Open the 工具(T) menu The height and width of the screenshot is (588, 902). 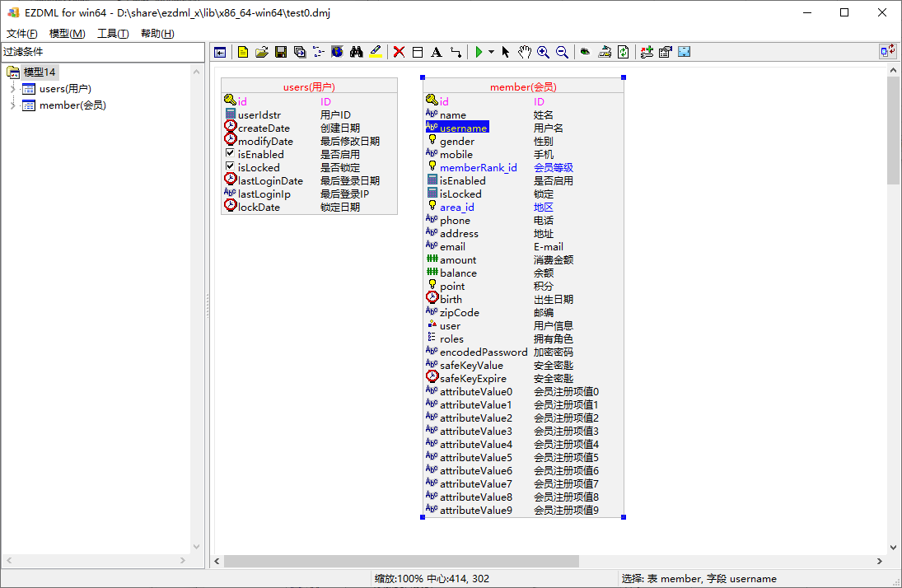click(113, 34)
